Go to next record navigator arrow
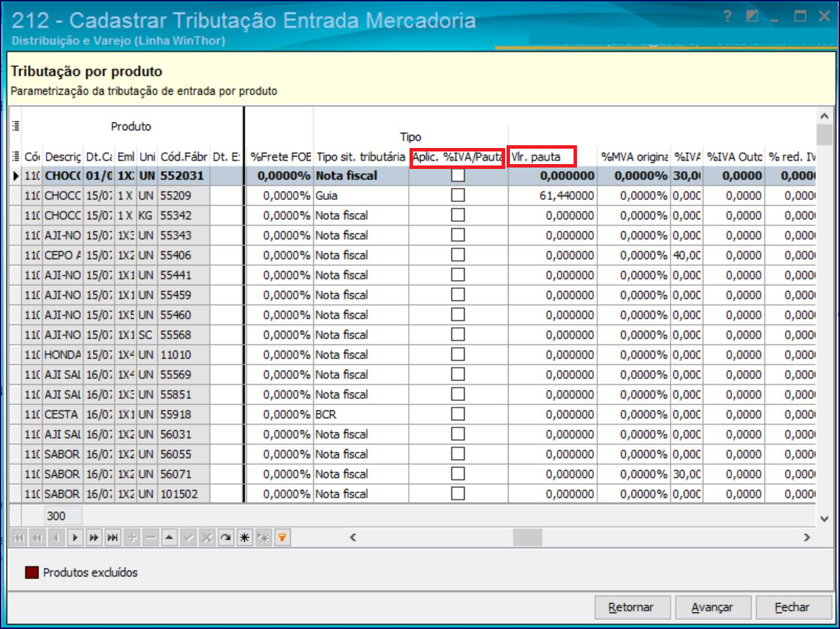 (75, 538)
